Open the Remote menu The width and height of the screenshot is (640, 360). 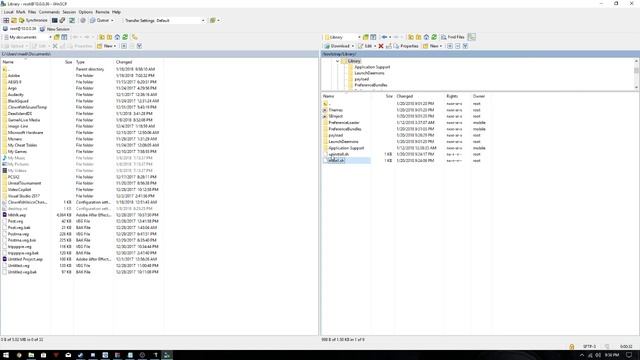tap(102, 12)
